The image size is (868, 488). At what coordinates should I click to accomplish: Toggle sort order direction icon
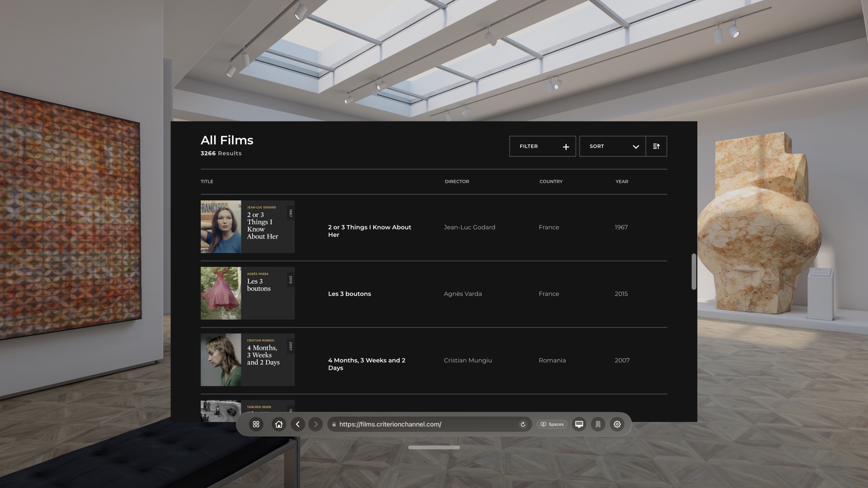click(x=656, y=146)
